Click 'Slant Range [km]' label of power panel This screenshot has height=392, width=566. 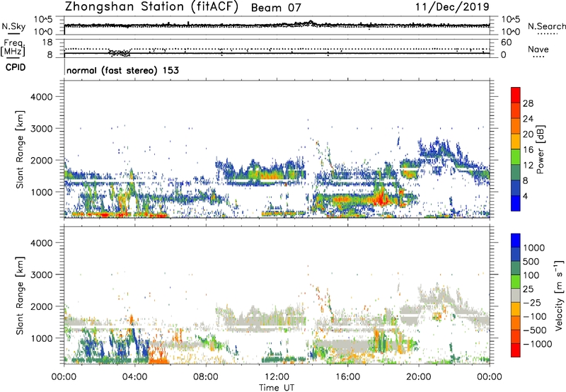(x=20, y=149)
